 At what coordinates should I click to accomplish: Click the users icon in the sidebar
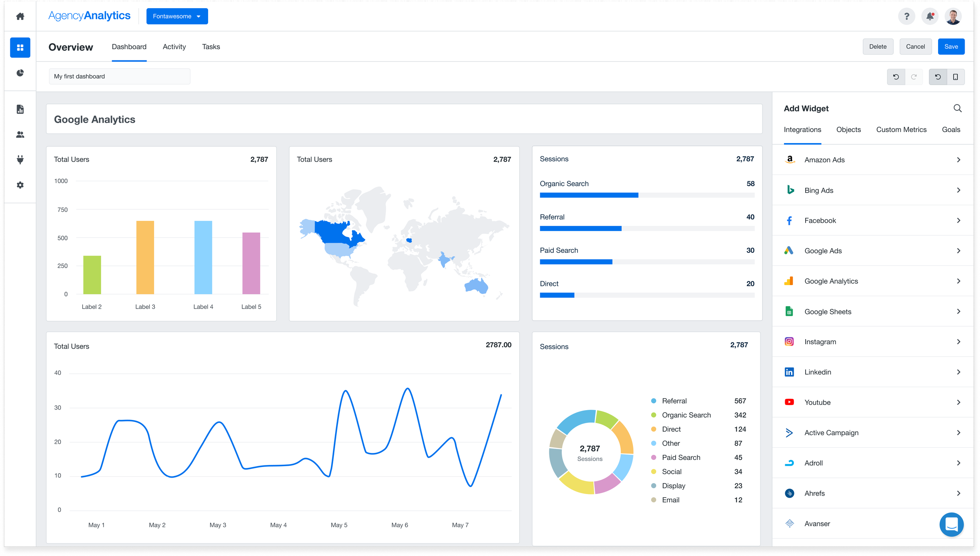[20, 134]
